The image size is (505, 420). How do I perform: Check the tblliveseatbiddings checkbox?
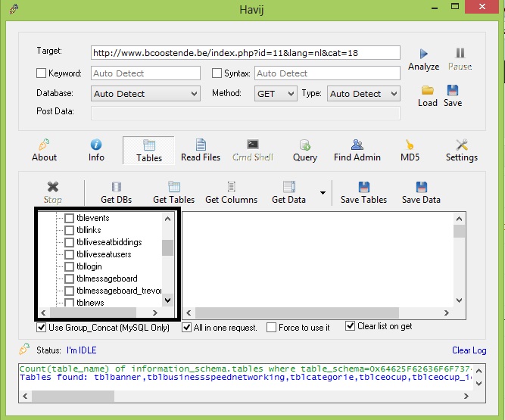[x=69, y=242]
